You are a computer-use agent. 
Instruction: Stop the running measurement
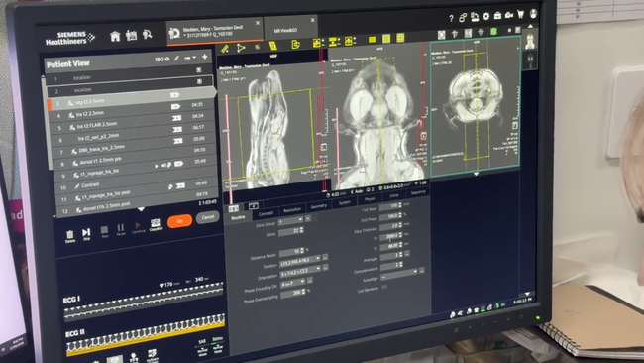coord(104,231)
